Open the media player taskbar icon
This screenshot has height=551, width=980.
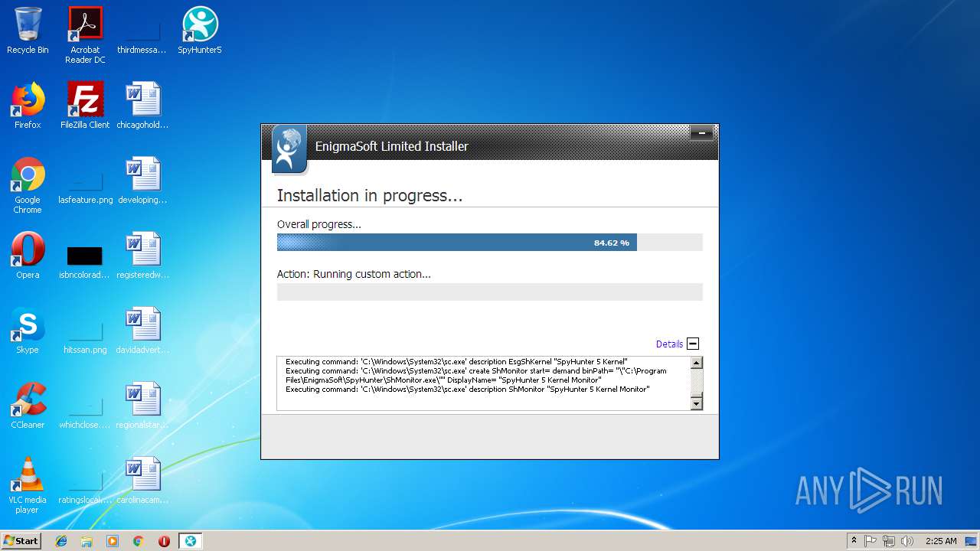pos(113,541)
